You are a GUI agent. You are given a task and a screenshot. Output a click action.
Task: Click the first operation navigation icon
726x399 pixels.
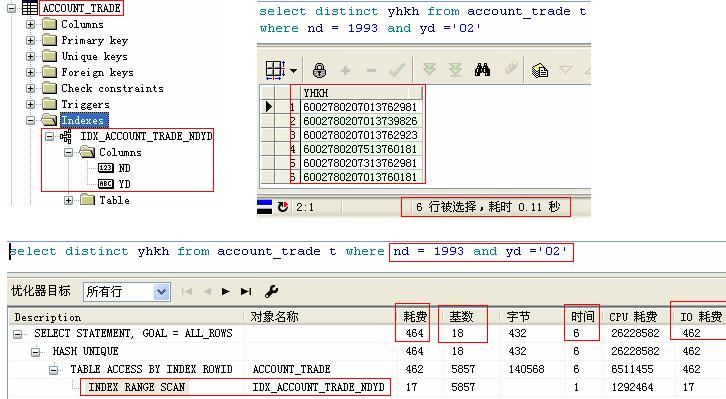click(187, 292)
